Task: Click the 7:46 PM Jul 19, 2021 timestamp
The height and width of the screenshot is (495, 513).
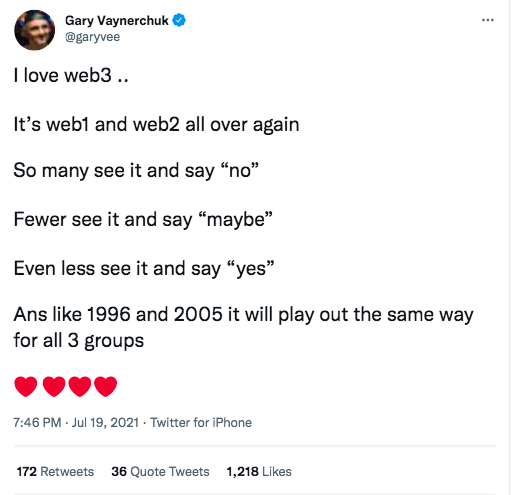Action: (76, 422)
